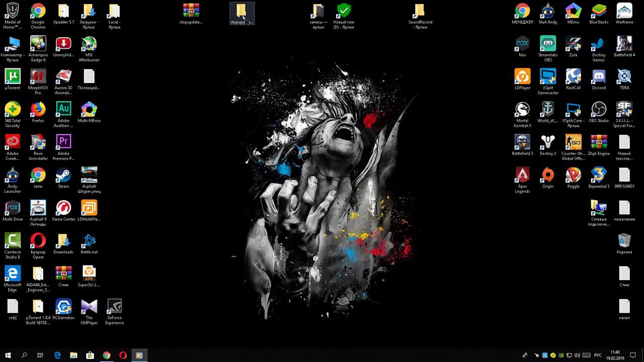Viewport: 644px width, 362px height.
Task: Select the Сетевые подключения shortcut
Action: pyautogui.click(x=599, y=213)
